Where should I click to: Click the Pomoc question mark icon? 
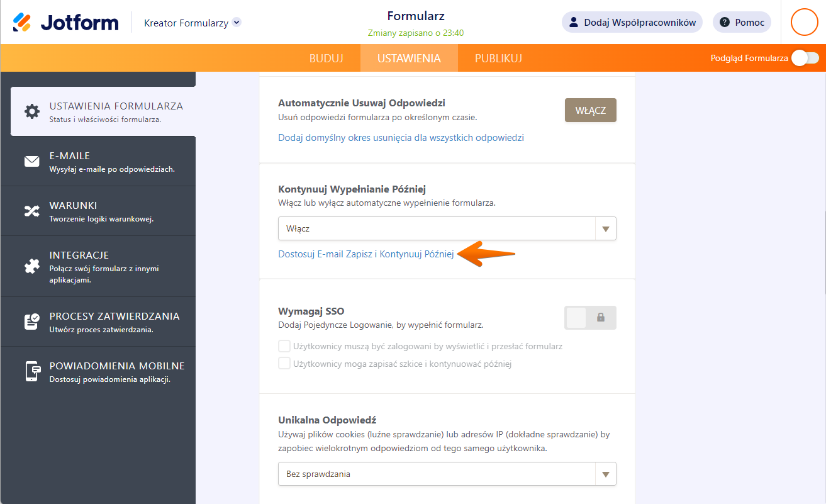tap(725, 23)
